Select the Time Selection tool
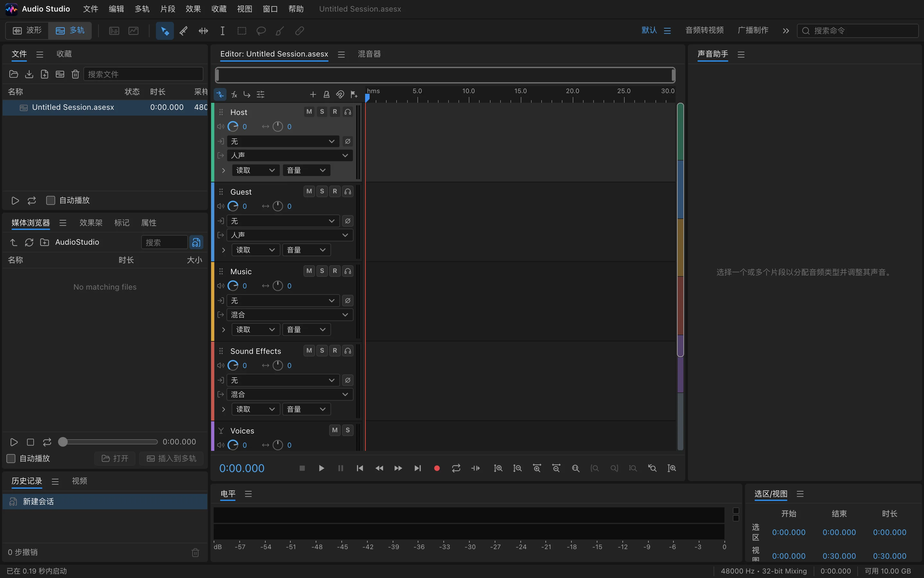 coord(222,31)
